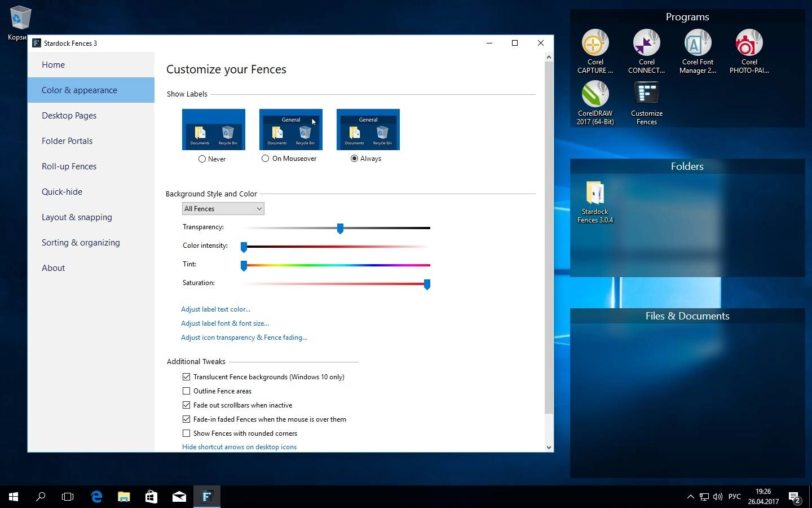
Task: Go to the Home section
Action: [x=91, y=65]
